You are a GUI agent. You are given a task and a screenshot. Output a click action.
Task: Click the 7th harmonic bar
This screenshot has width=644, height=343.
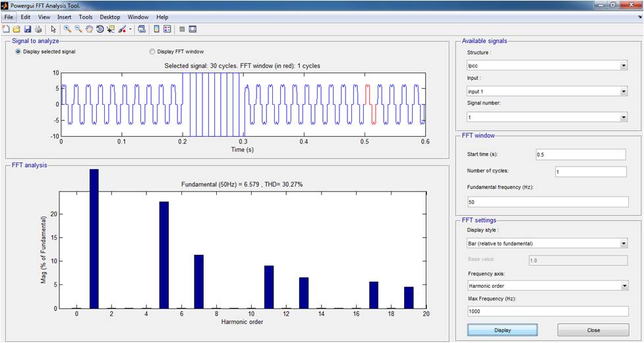click(199, 282)
